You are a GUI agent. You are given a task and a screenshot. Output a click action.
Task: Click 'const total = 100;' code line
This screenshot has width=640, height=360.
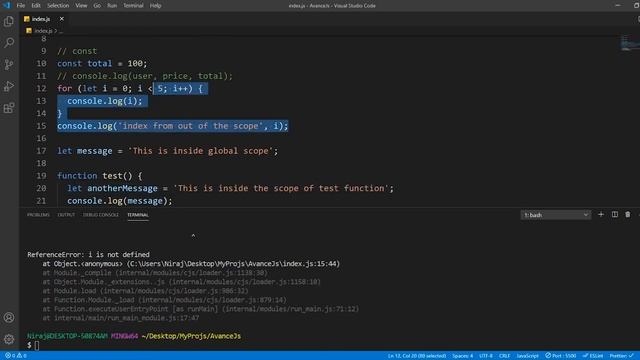102,64
